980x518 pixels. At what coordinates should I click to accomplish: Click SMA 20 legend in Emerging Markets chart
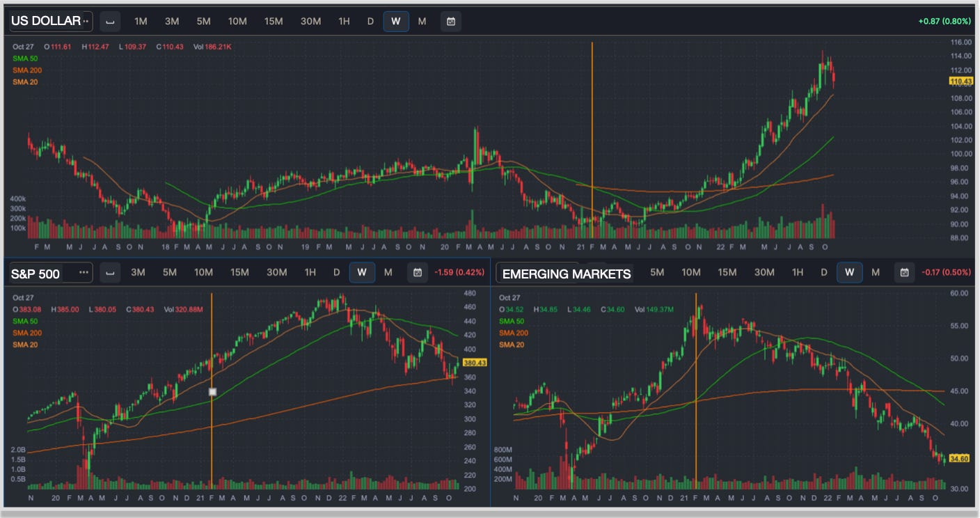point(512,345)
